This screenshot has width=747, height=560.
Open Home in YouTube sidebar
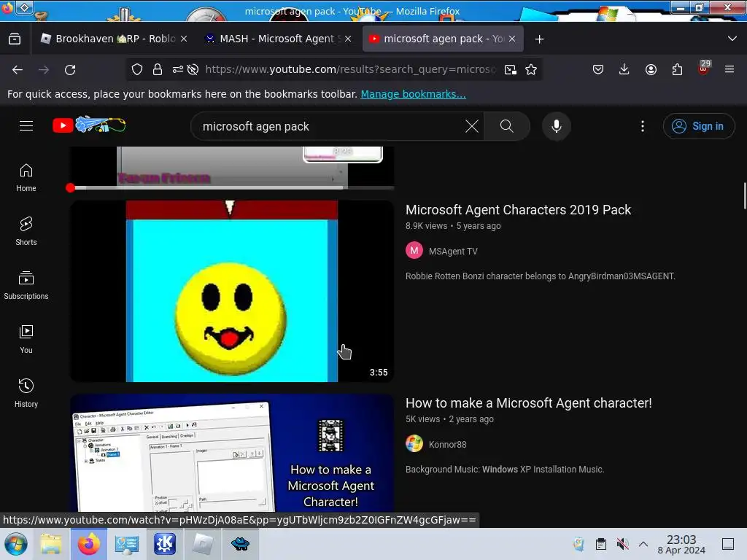click(26, 178)
